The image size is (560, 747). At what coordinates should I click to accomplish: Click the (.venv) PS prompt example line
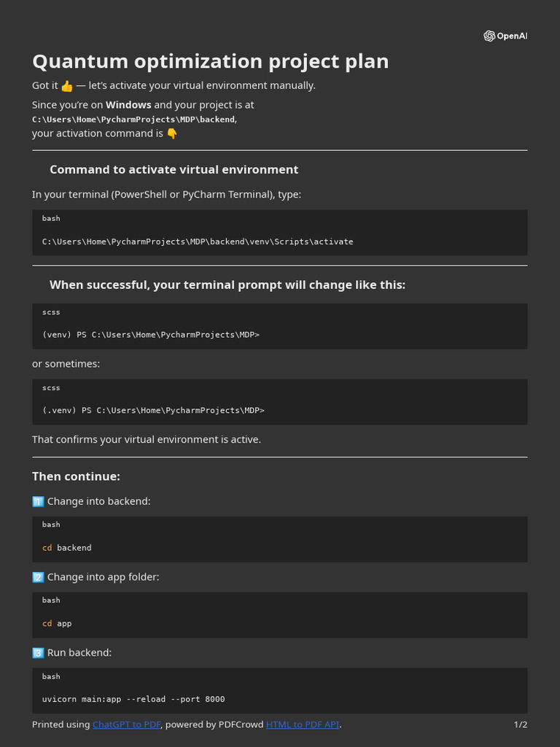[153, 411]
